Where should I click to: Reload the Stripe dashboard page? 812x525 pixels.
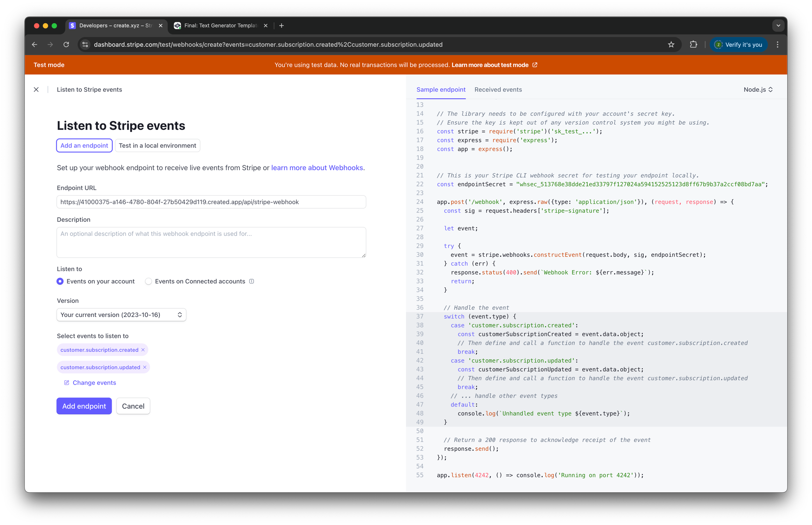pos(66,44)
